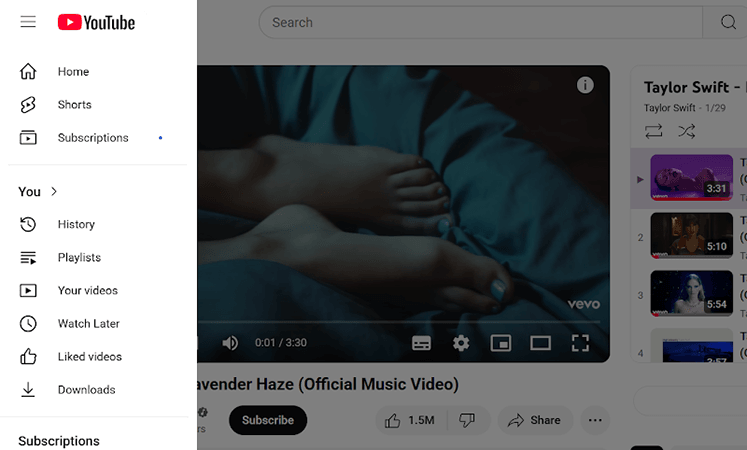Toggle loop playlist

654,131
